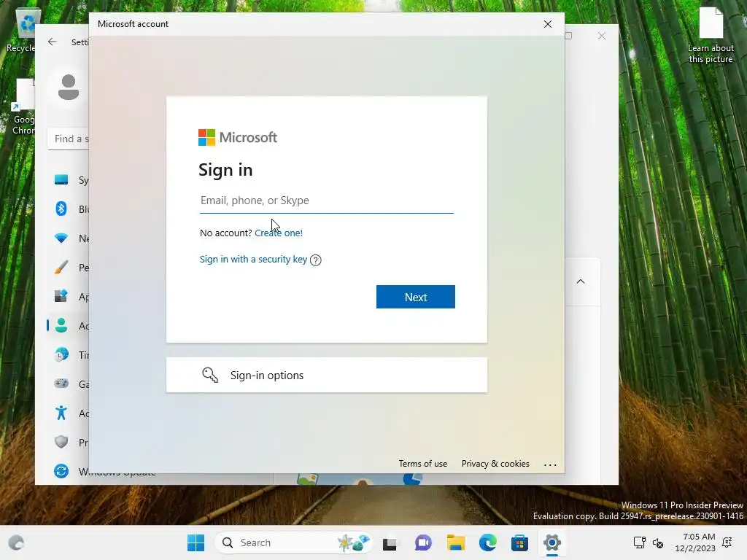This screenshot has width=747, height=560.
Task: Click the Settings gear on taskbar
Action: point(551,542)
